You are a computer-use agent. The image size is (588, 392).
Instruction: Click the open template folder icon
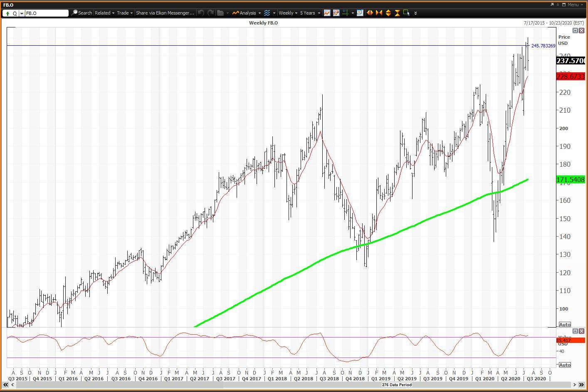click(x=220, y=13)
